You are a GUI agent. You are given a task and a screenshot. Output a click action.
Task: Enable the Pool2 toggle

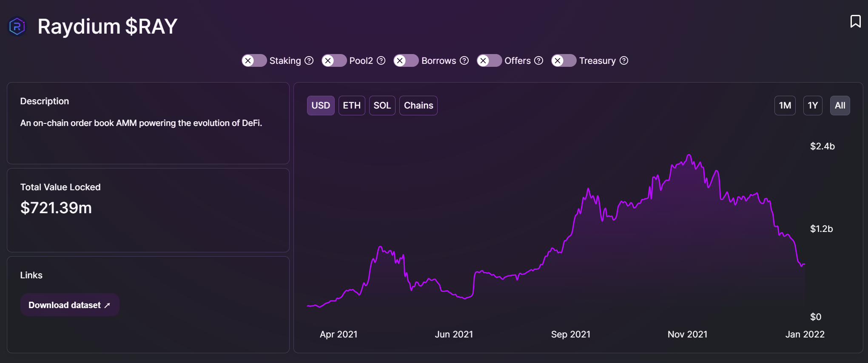[334, 60]
